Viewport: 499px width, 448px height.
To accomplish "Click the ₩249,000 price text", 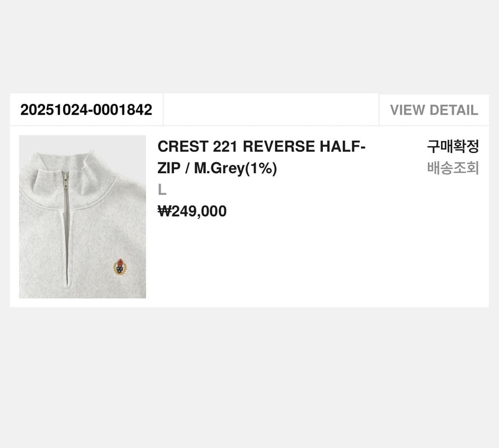I will (x=192, y=211).
